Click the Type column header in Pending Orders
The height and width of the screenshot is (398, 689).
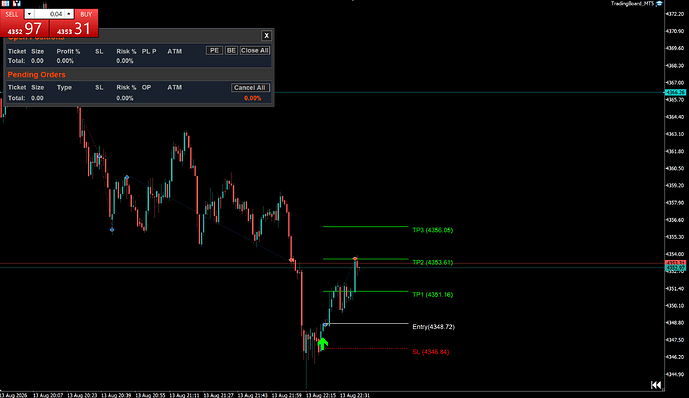pos(64,87)
